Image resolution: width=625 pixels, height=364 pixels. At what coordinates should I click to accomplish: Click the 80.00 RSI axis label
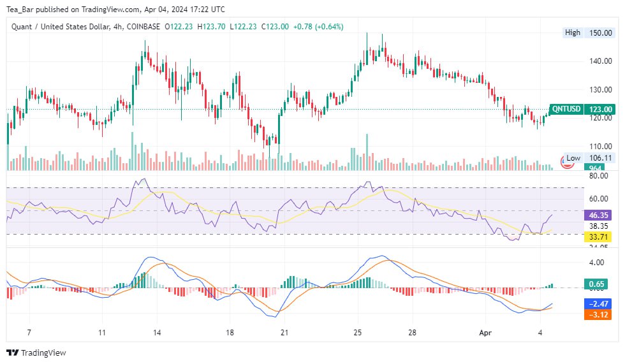pyautogui.click(x=598, y=176)
